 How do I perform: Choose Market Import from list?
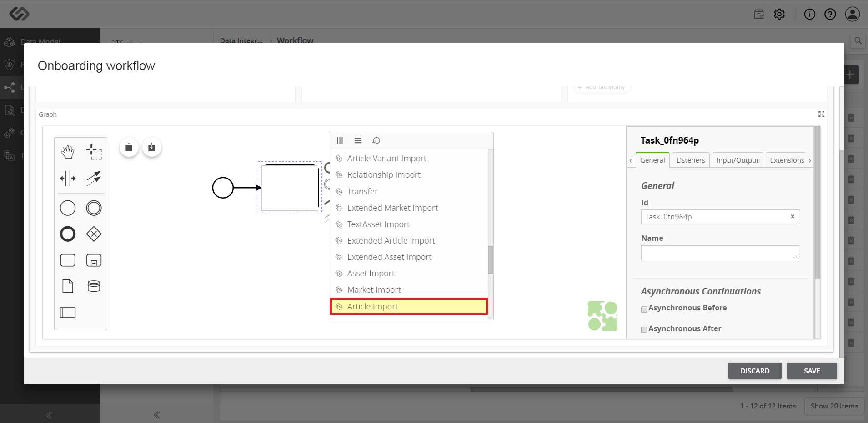[x=409, y=289]
